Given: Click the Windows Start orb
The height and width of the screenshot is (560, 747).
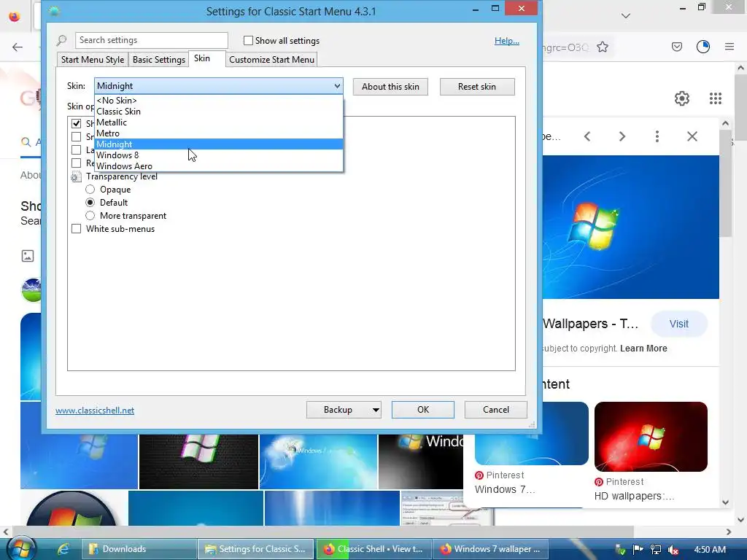Looking at the screenshot, I should [x=20, y=549].
